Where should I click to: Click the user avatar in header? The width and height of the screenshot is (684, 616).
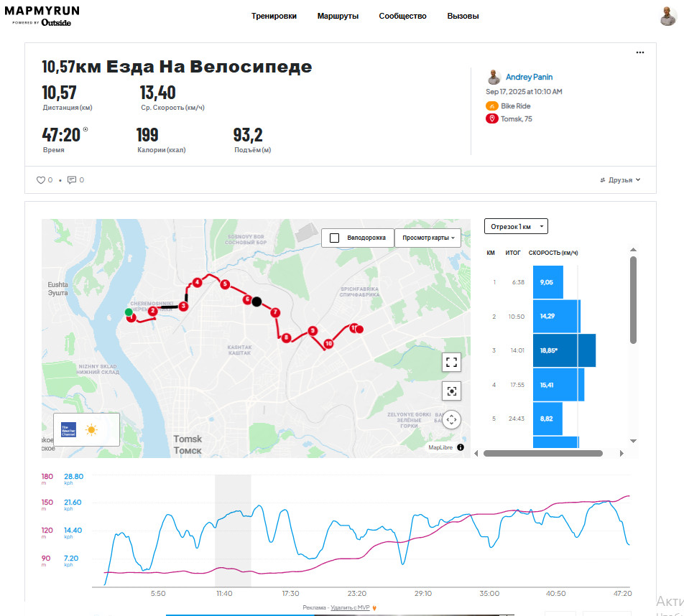[x=668, y=17]
